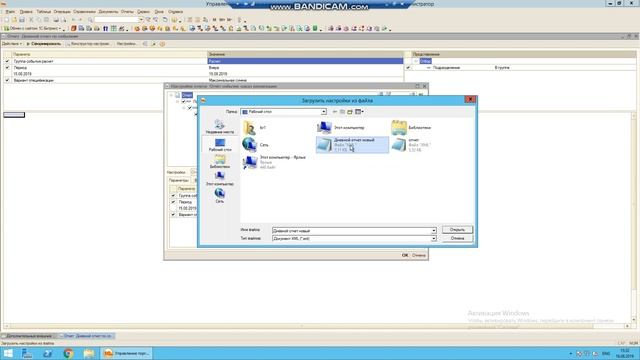This screenshot has height=360, width=640.
Task: Select the 'Вчера' period value cell
Action: (x=305, y=68)
